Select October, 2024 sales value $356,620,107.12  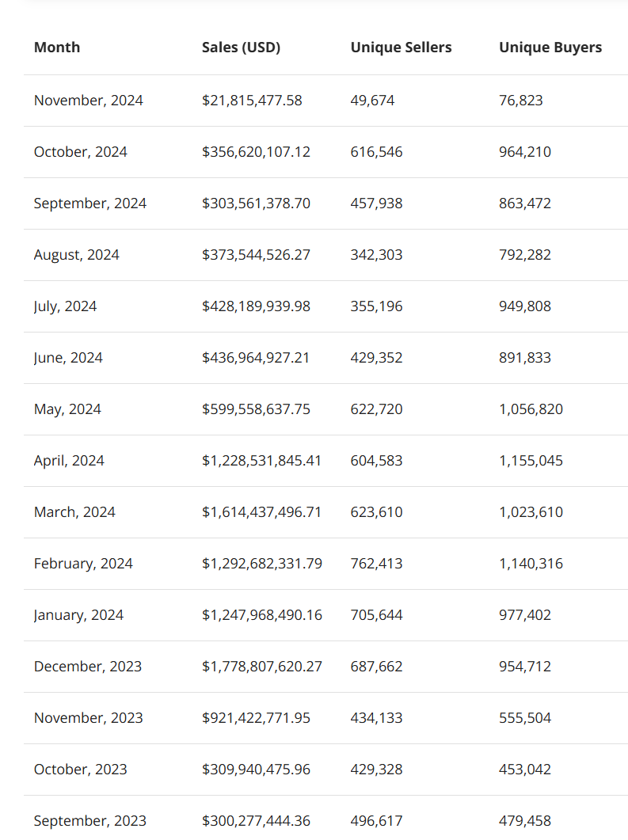point(256,151)
